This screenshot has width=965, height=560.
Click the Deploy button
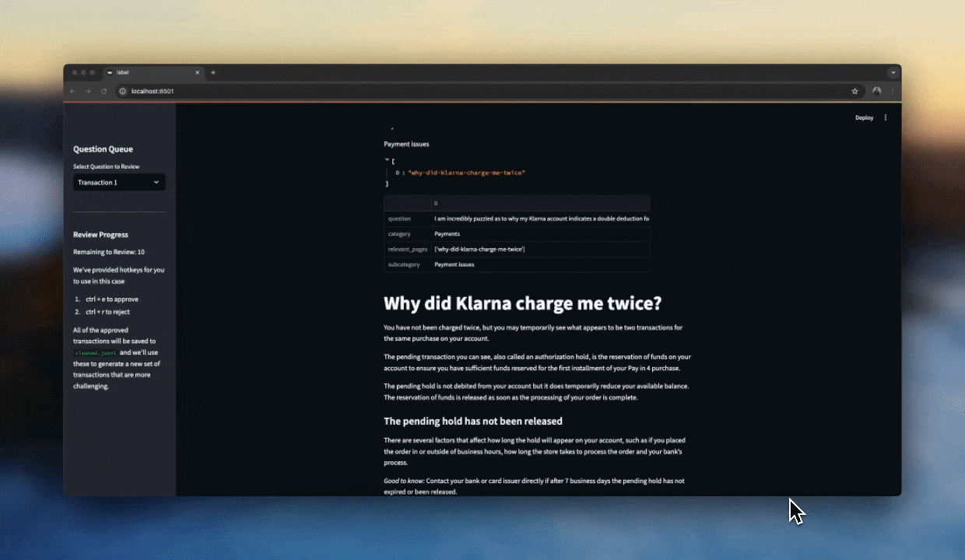[x=864, y=118]
